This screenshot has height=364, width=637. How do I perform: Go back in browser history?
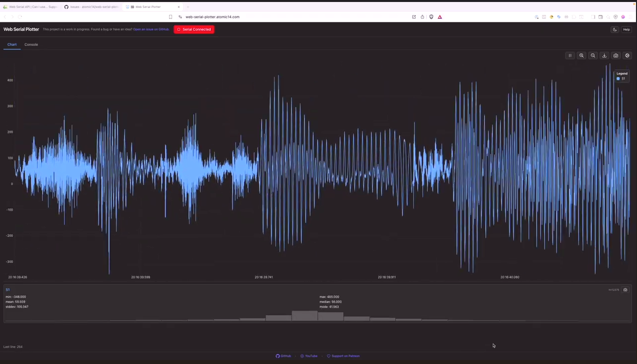click(5, 17)
